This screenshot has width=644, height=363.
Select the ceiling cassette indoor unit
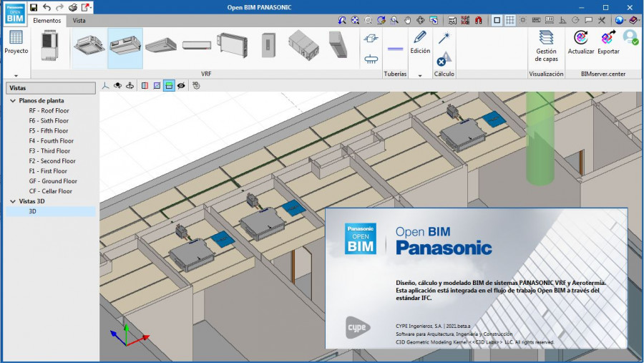tap(89, 46)
